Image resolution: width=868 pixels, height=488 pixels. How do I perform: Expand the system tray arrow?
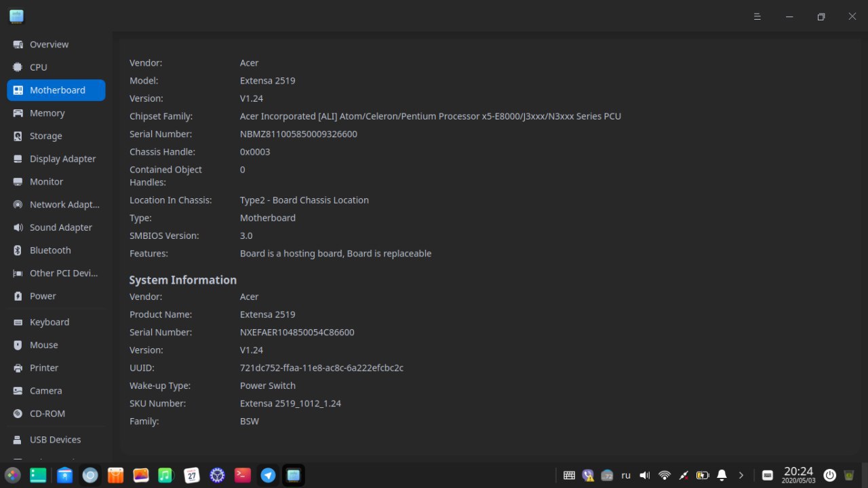741,475
